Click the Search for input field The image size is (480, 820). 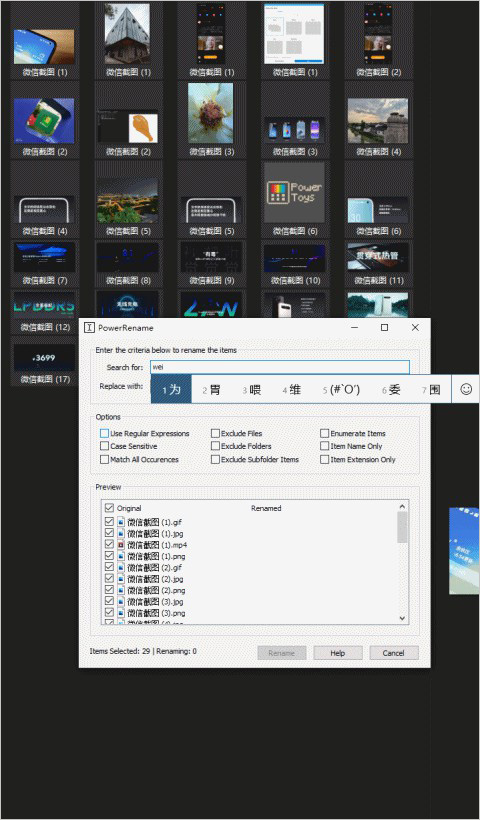click(x=280, y=367)
